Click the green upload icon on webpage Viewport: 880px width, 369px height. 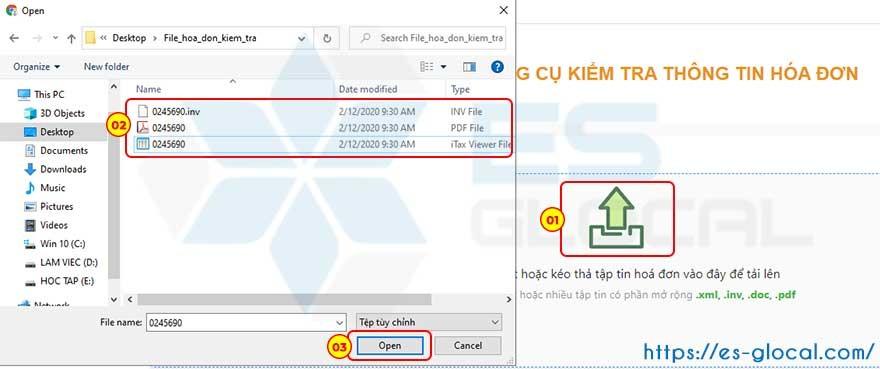pyautogui.click(x=617, y=217)
